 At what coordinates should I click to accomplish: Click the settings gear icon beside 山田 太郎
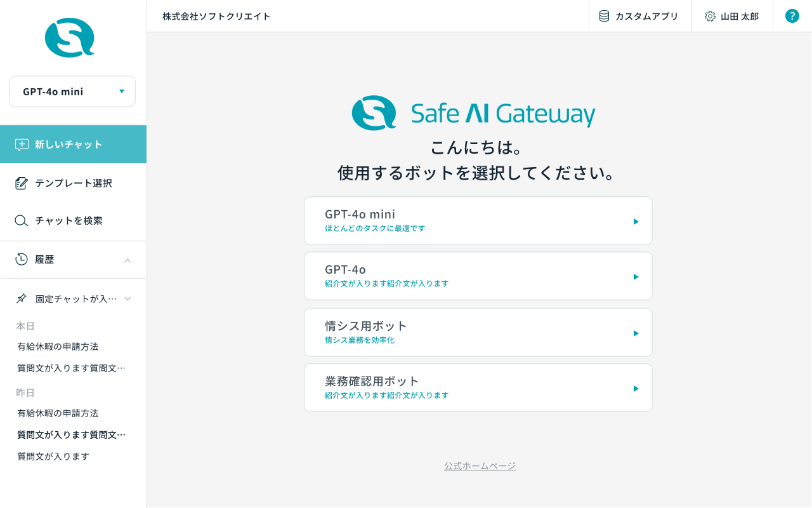710,17
